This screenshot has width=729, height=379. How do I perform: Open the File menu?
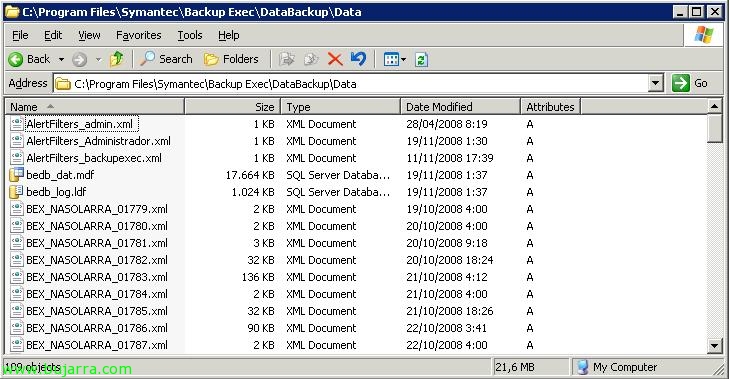click(x=20, y=35)
